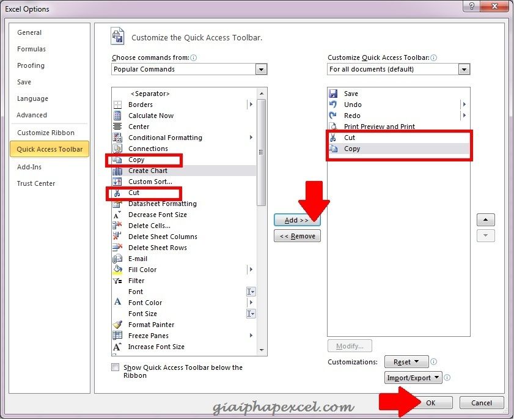Select the Copy row in the toolbar list
Viewport: 514px width, 420px height.
(399, 149)
